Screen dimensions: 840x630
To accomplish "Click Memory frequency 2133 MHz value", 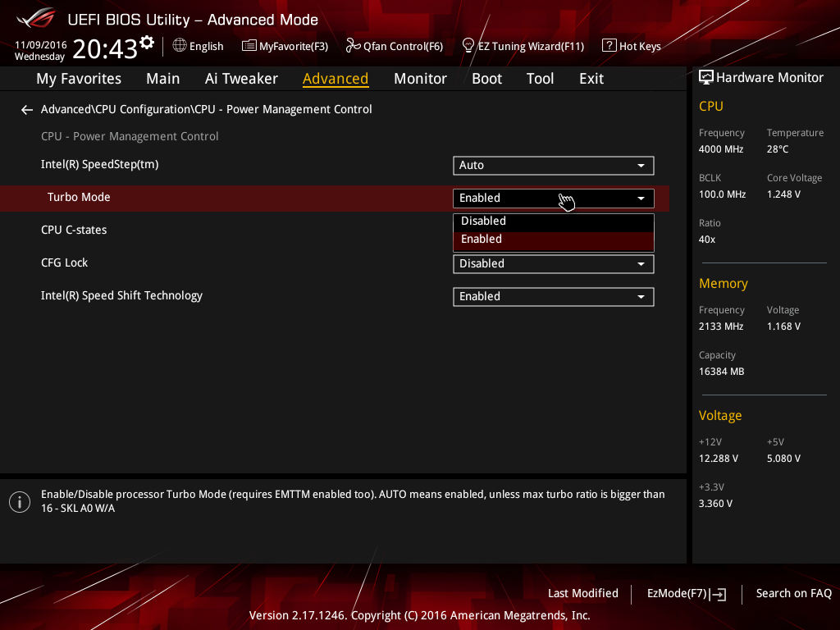I will (721, 326).
